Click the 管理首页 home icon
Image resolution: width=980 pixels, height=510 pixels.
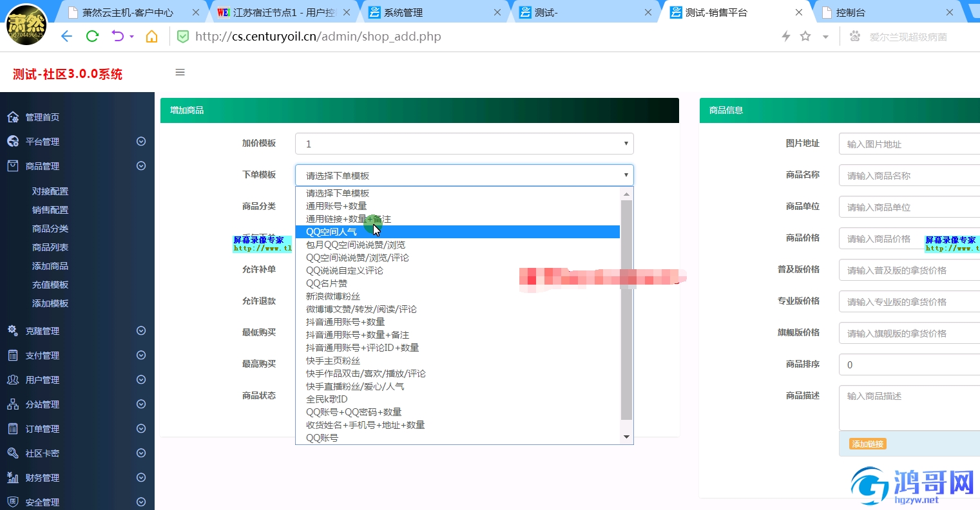point(13,117)
